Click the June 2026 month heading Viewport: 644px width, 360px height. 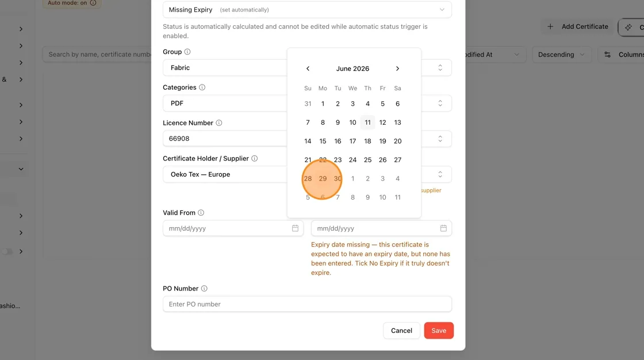[x=352, y=68]
